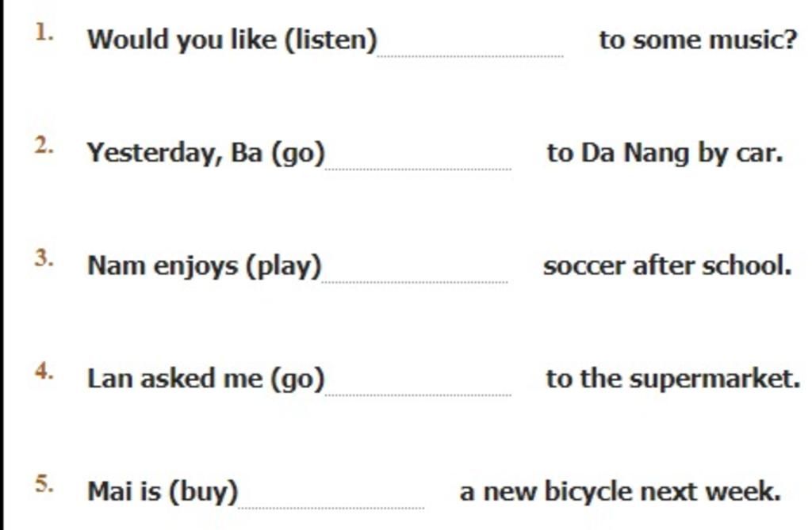Click the text "Would you like (listen)"
Image resolution: width=812 pixels, height=530 pixels.
pos(232,39)
